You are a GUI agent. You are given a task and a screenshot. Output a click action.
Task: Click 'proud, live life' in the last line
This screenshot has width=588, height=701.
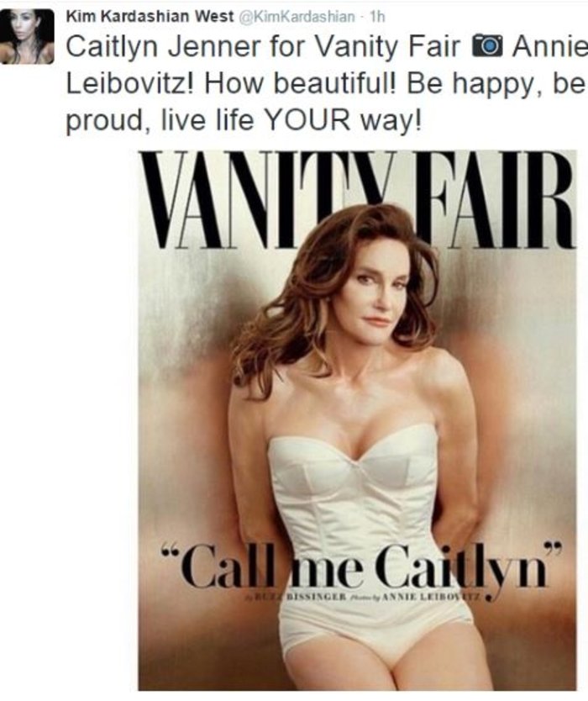(x=160, y=121)
